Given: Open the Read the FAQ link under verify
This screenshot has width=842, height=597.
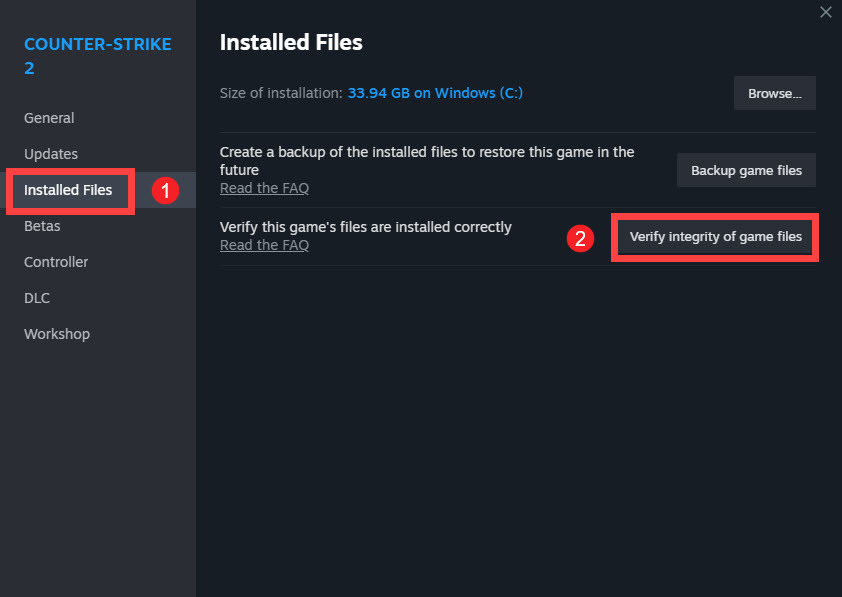Looking at the screenshot, I should [x=264, y=245].
